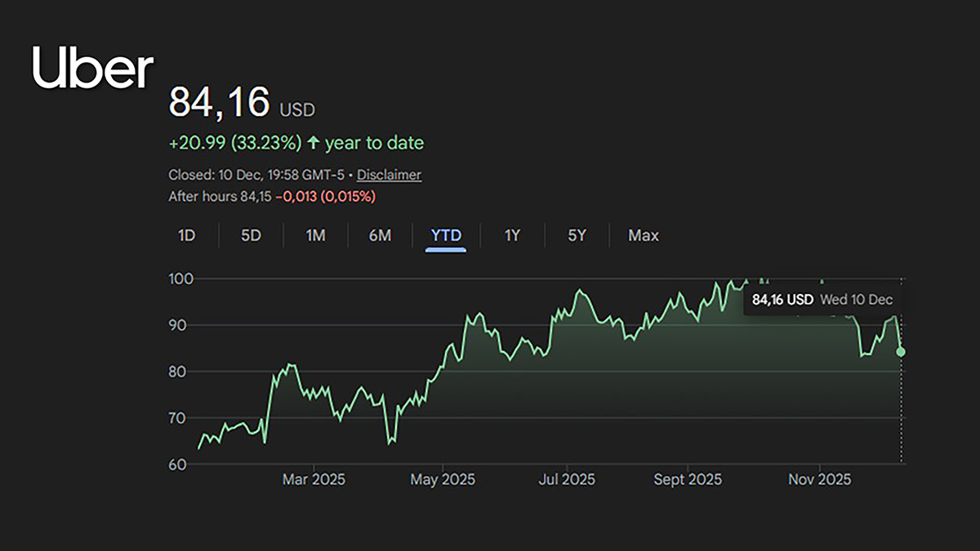Switch to the 1Y range tab
This screenshot has width=980, height=551.
[x=512, y=236]
